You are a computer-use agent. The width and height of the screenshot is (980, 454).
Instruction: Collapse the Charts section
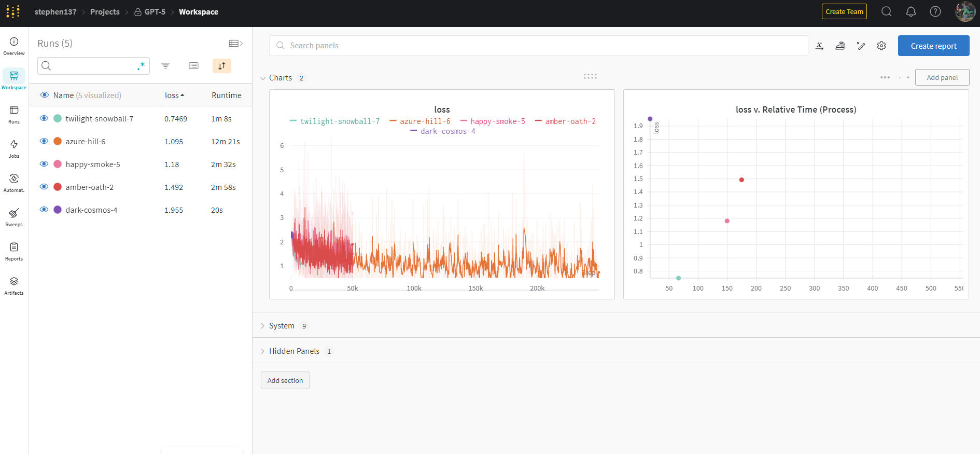(262, 78)
